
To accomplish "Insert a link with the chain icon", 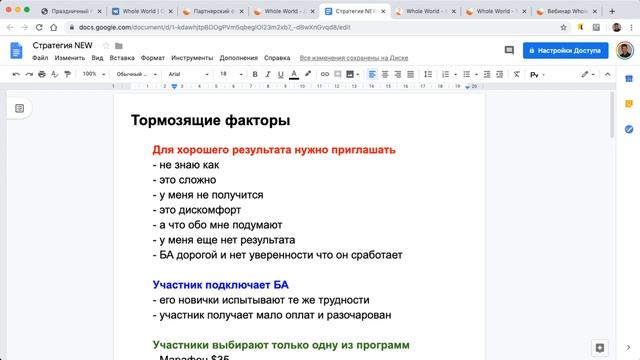I will point(324,74).
